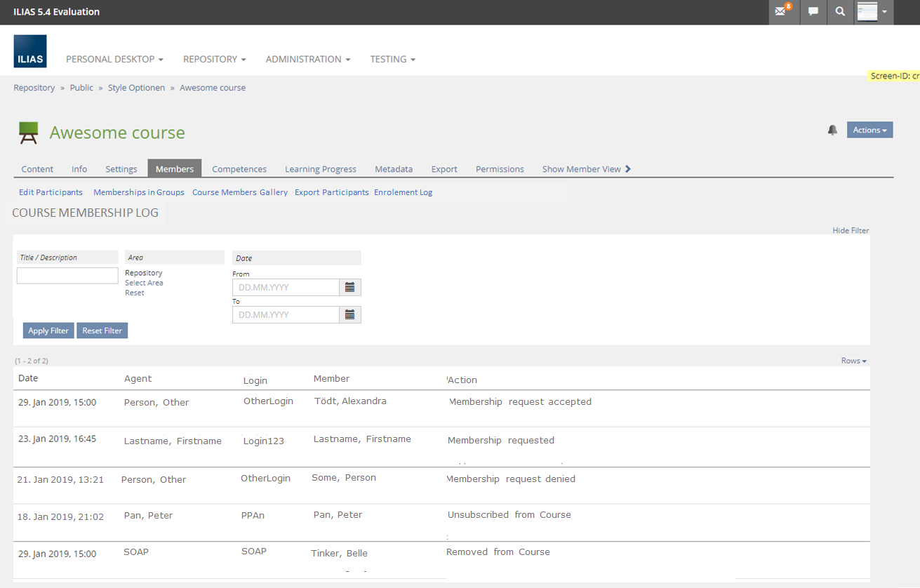Hide the filter panel
Viewport: 920px width, 588px height.
pyautogui.click(x=850, y=230)
